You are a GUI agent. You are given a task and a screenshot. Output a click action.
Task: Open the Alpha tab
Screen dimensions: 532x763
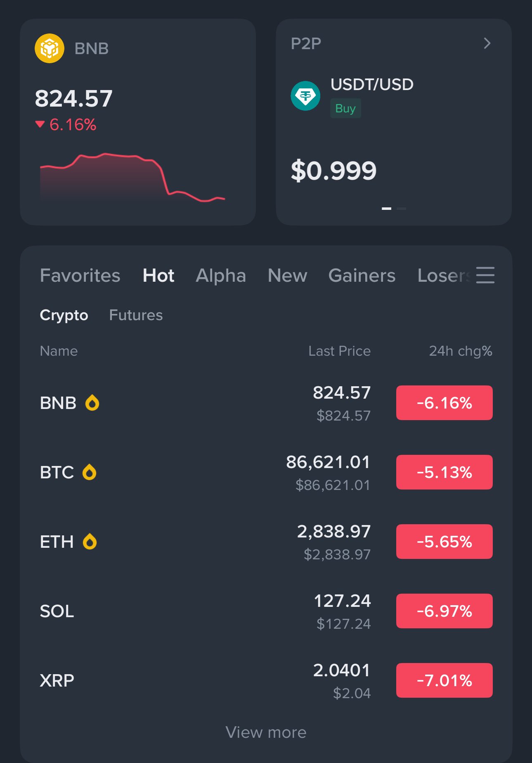(221, 276)
